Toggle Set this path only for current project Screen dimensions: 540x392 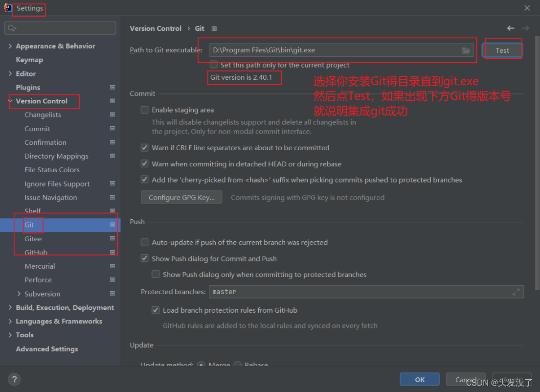pos(214,65)
